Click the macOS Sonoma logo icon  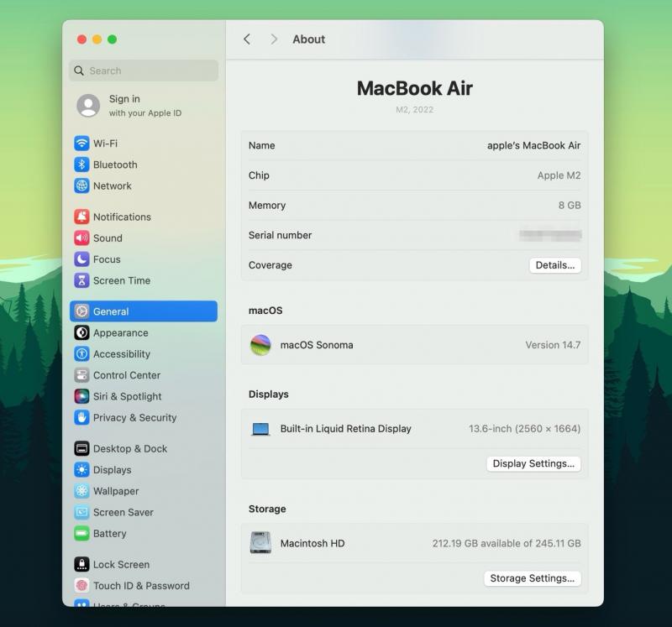point(260,345)
